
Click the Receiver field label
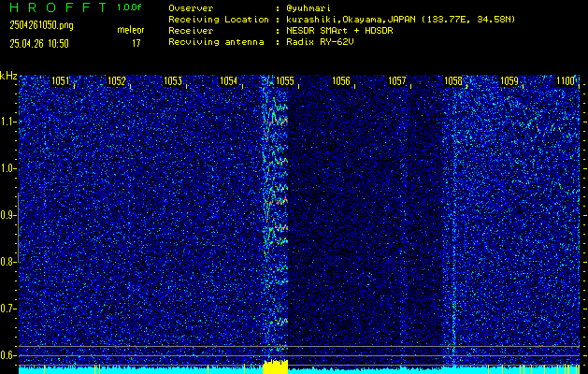click(x=191, y=31)
